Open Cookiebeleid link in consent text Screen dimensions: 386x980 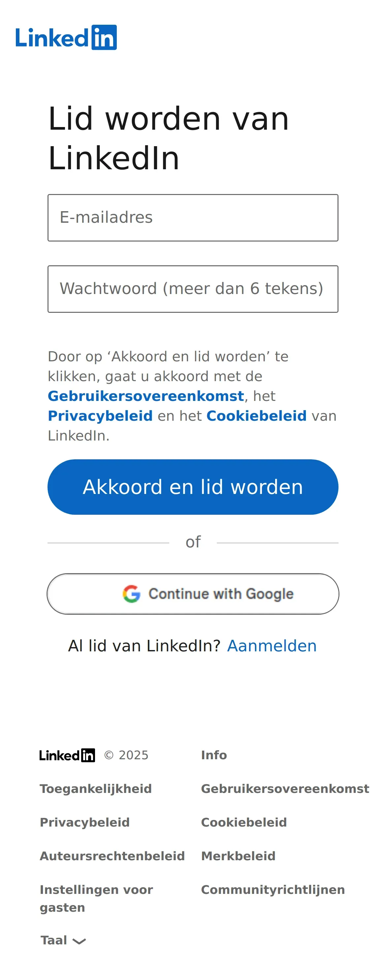[x=256, y=416]
